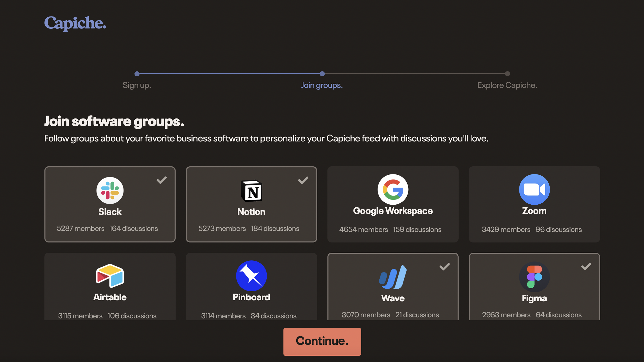Click '2953 members' on Figma card

(506, 315)
